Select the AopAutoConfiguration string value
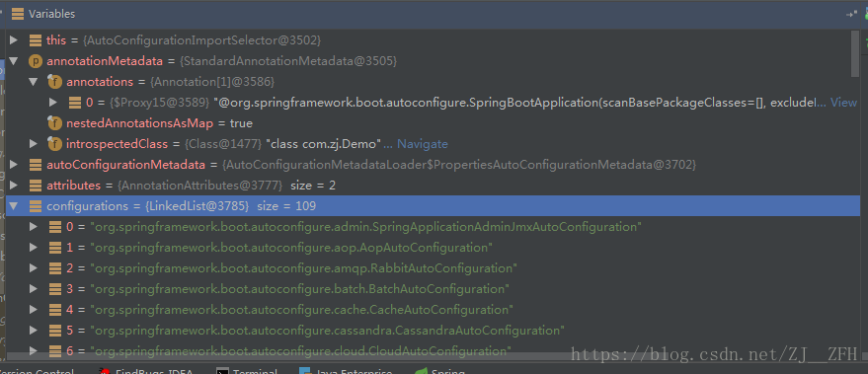Viewport: 868px width, 374px height. [x=291, y=248]
